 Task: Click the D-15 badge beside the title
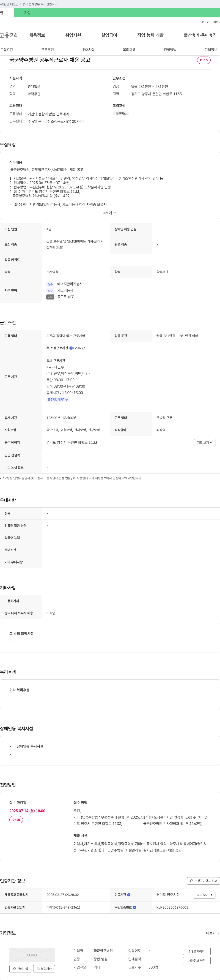coord(204,60)
